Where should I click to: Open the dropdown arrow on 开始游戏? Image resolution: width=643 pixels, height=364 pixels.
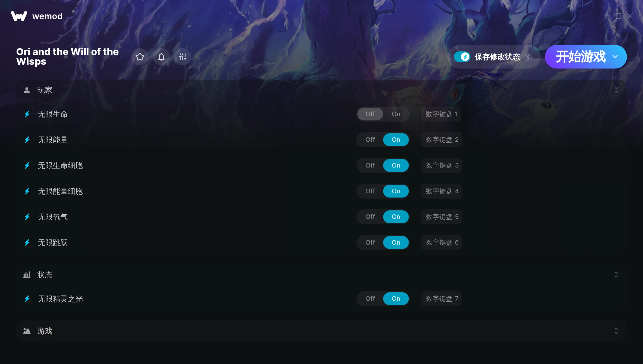pyautogui.click(x=615, y=57)
